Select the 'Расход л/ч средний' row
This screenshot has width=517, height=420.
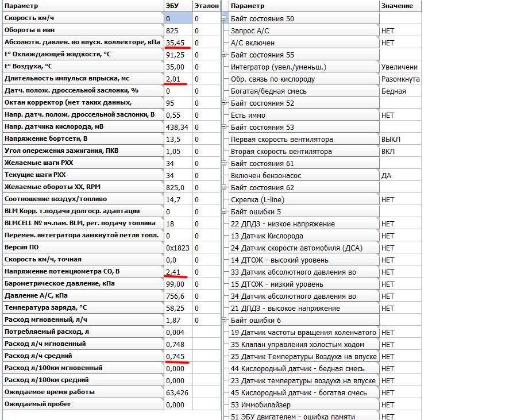tap(83, 356)
